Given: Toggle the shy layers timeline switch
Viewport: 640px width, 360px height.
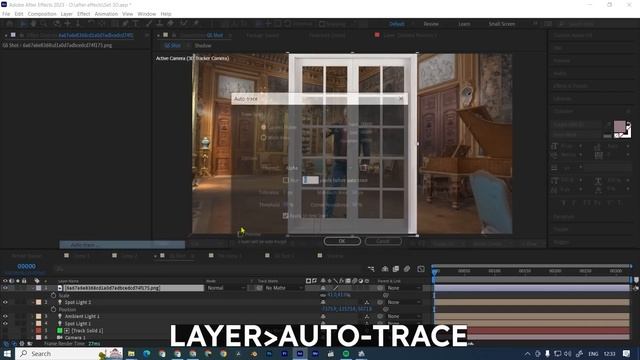Looking at the screenshot, I should (x=384, y=269).
